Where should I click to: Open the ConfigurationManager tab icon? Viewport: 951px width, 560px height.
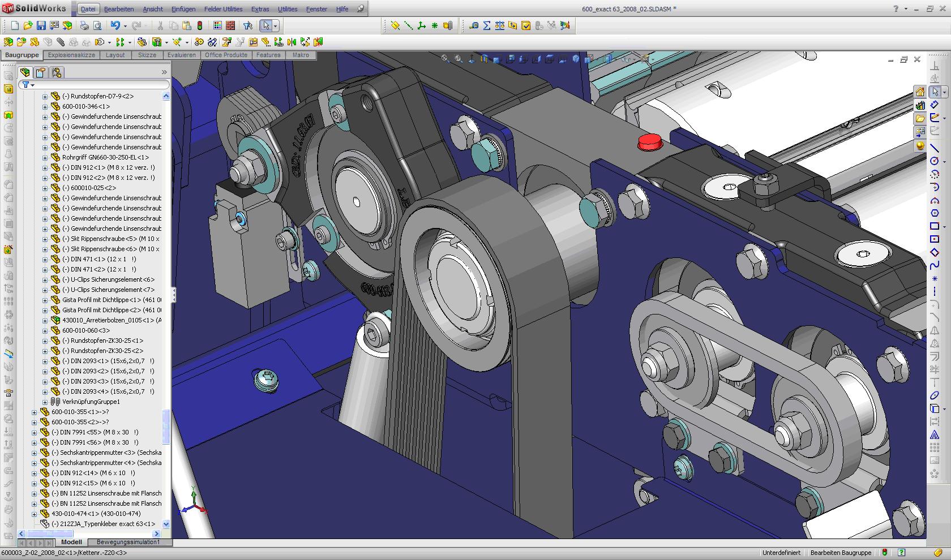(57, 72)
